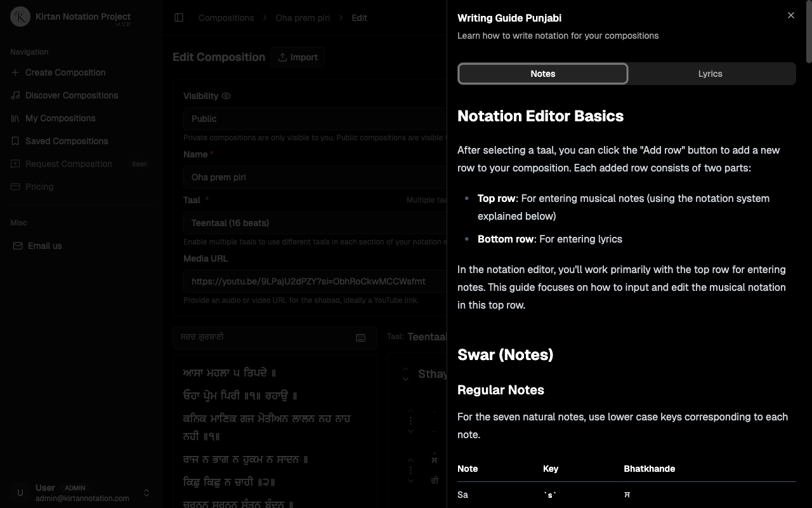This screenshot has width=812, height=508.
Task: Open Discover Compositions music note icon
Action: tap(15, 95)
